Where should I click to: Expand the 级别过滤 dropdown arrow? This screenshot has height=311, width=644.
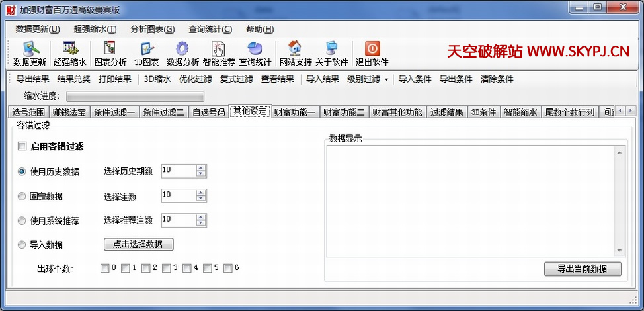click(x=385, y=79)
